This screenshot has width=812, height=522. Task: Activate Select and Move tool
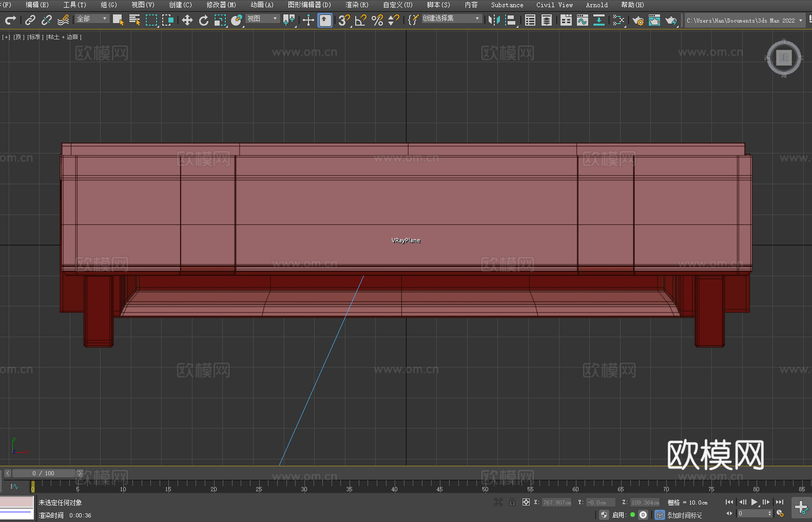point(187,20)
